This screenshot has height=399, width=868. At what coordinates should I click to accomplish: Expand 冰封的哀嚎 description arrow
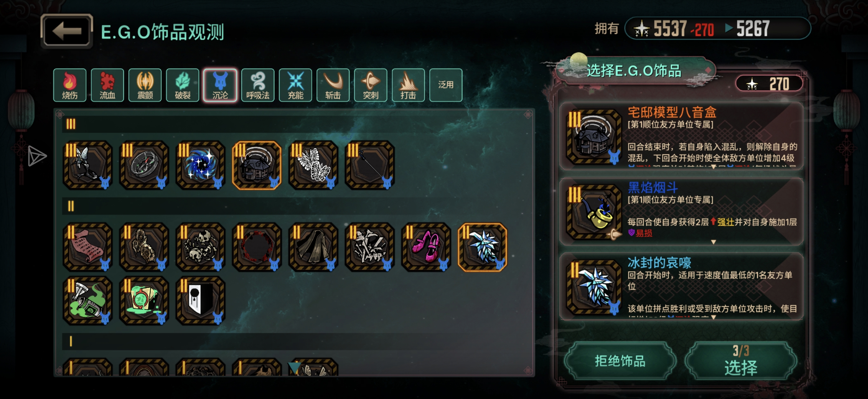(713, 317)
